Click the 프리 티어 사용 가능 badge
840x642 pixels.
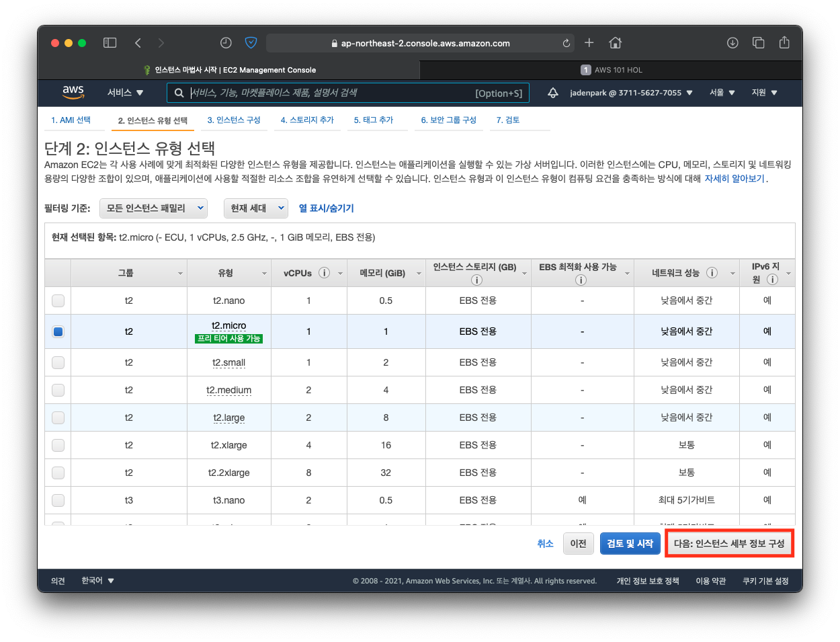point(228,339)
